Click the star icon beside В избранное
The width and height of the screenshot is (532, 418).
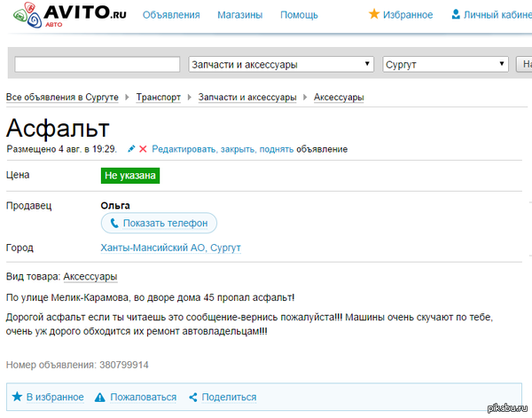click(17, 398)
